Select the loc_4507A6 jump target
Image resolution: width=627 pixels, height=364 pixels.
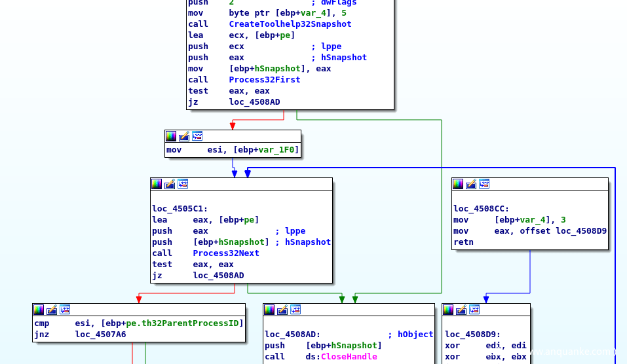point(100,335)
